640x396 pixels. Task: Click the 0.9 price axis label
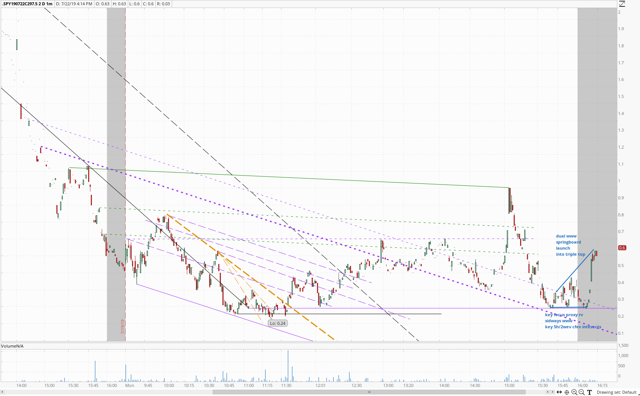click(x=621, y=198)
